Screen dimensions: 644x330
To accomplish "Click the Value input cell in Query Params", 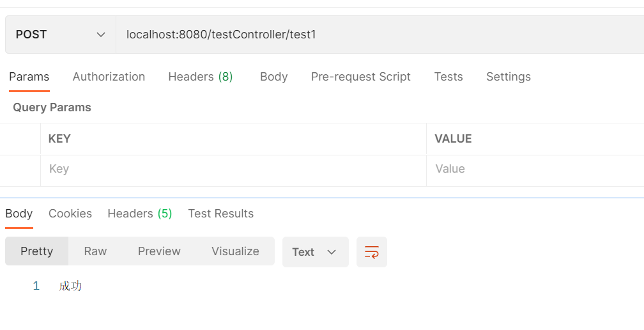I will (x=535, y=171).
